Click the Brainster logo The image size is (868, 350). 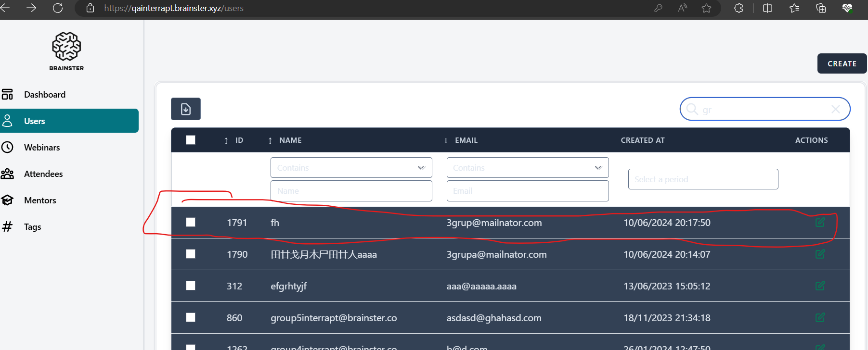tap(66, 51)
